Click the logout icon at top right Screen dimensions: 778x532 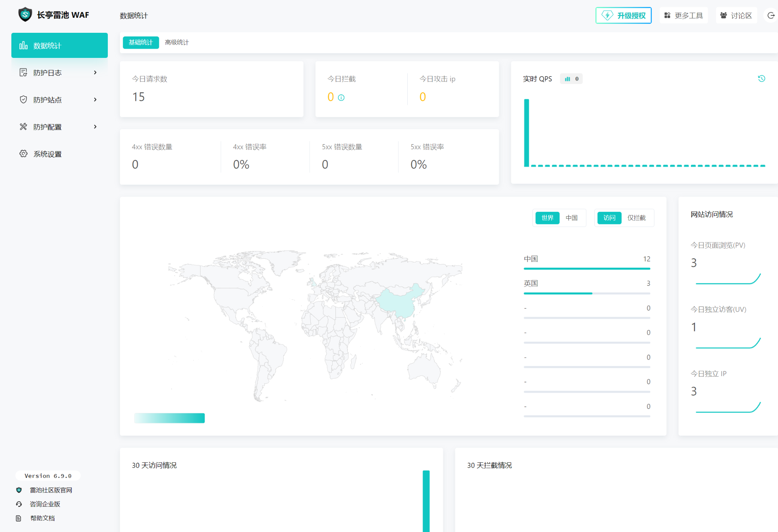771,15
